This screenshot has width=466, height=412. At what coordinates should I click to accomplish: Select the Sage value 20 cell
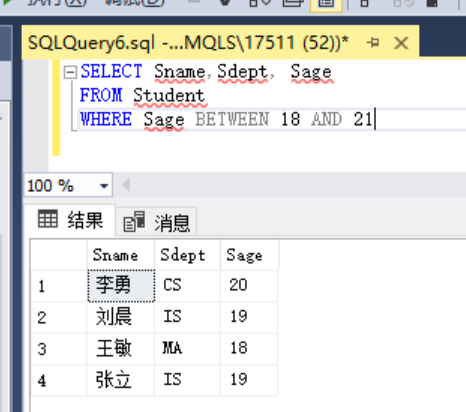249,286
